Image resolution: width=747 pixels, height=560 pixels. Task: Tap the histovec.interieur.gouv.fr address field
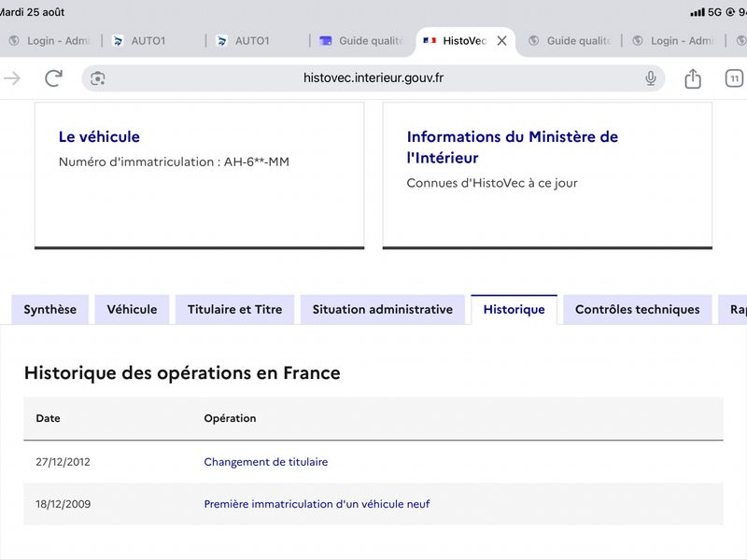tap(373, 78)
